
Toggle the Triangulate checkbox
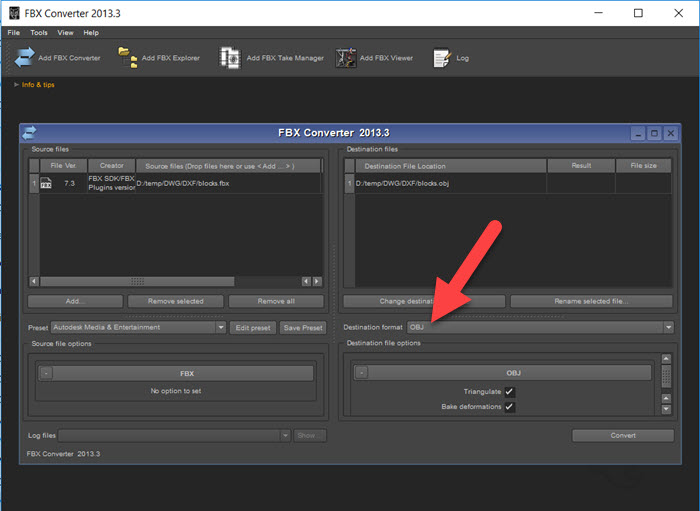point(509,392)
